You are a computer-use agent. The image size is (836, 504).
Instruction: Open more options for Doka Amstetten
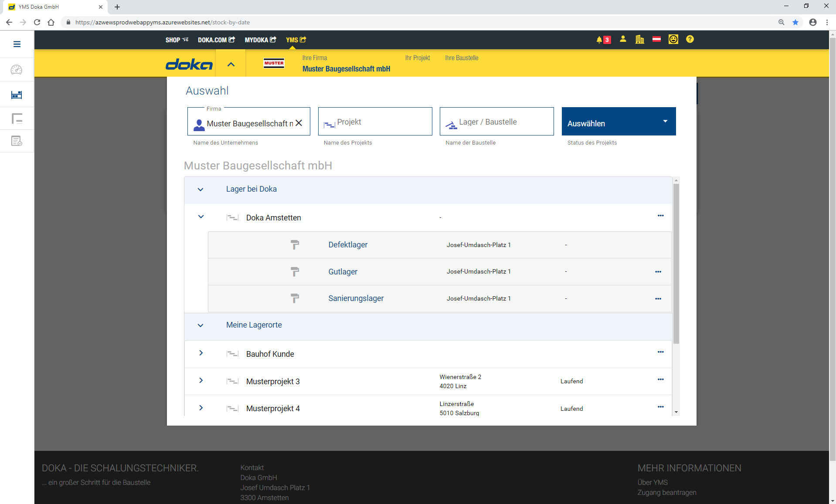tap(660, 216)
